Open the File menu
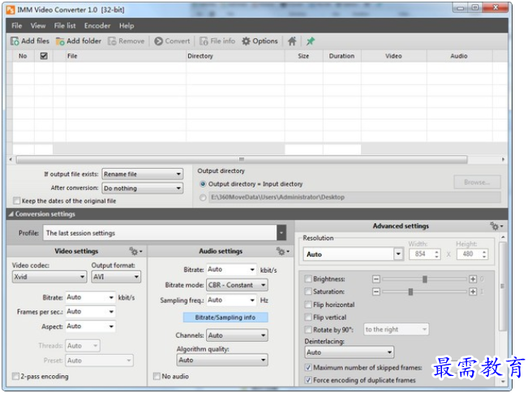This screenshot has height=393, width=532. click(x=16, y=26)
